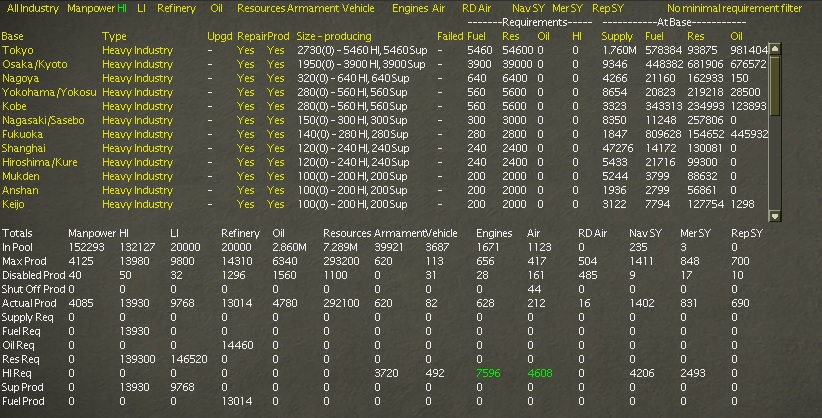Open the Shanghai base
Image resolution: width=822 pixels, height=418 pixels.
click(24, 148)
